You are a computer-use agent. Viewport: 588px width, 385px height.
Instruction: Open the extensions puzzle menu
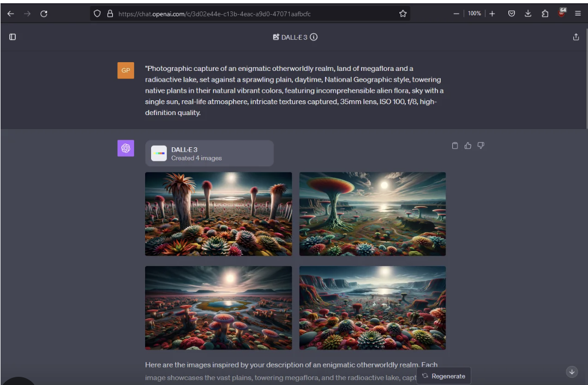(545, 14)
